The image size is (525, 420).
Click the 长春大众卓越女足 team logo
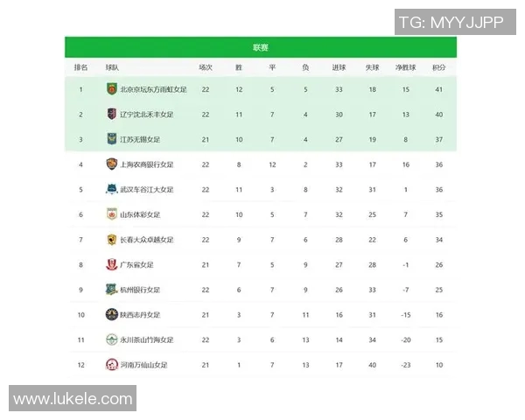pyautogui.click(x=111, y=239)
